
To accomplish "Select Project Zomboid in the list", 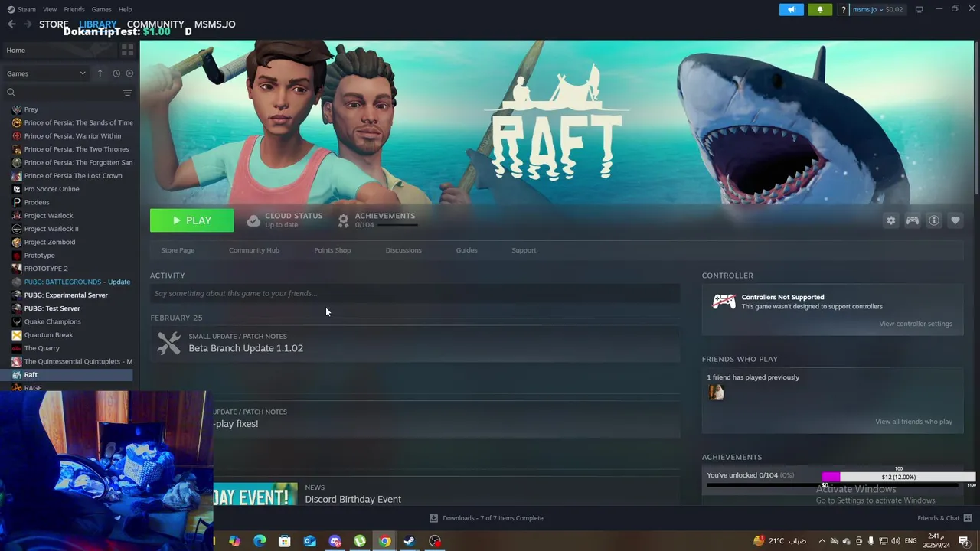I will click(50, 242).
